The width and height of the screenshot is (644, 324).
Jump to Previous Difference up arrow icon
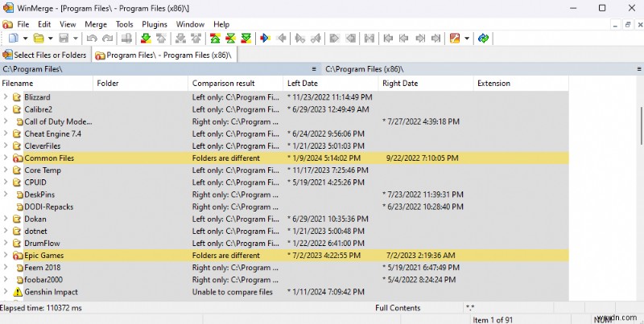pos(161,39)
